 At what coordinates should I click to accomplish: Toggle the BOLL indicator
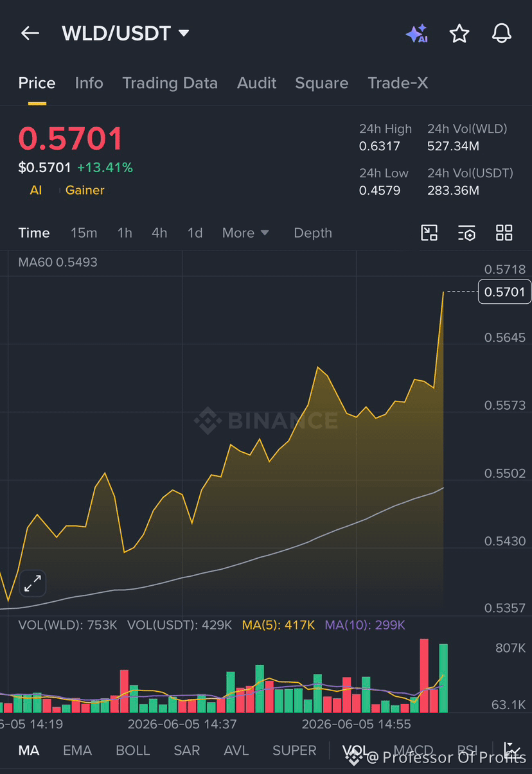pyautogui.click(x=133, y=750)
